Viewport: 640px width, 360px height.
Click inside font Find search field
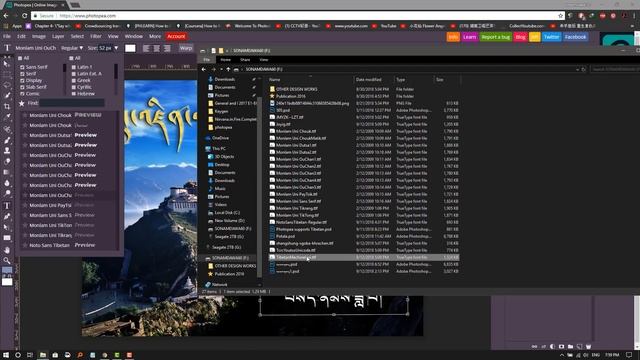click(72, 103)
